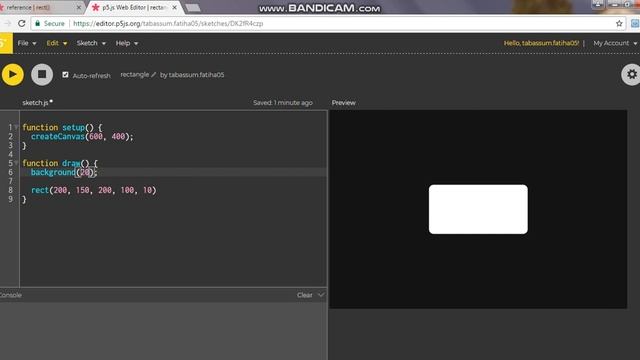
Task: Click inside background(20) value
Action: 85,172
